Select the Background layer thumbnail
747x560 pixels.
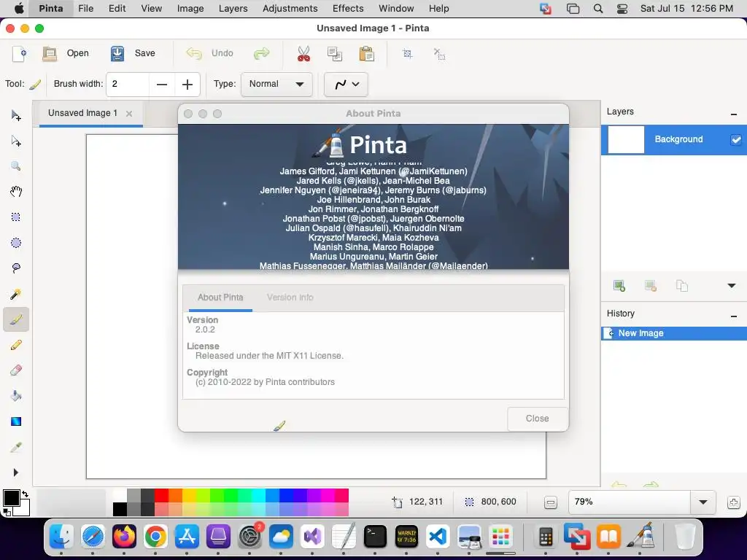(626, 139)
